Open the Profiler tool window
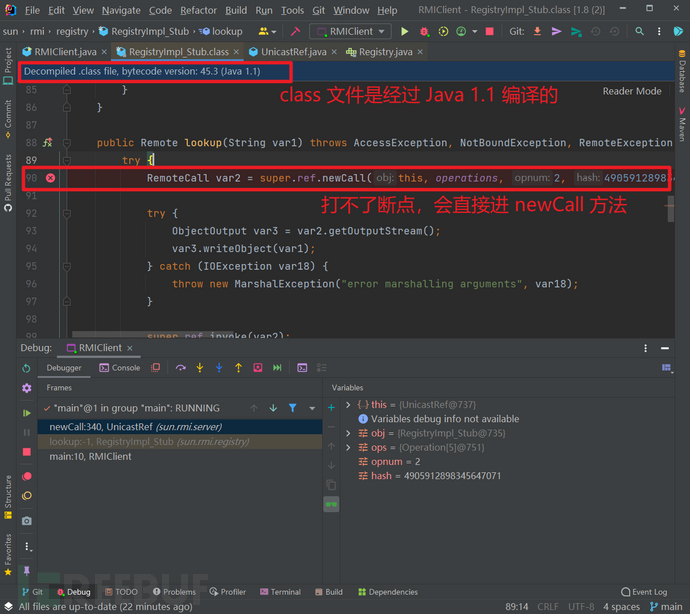The height and width of the screenshot is (614, 690). 228,592
